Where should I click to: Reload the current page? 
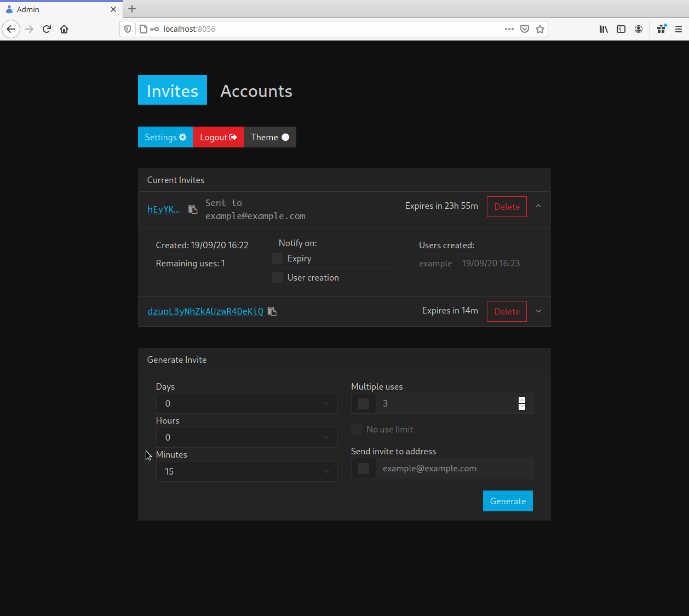point(47,29)
